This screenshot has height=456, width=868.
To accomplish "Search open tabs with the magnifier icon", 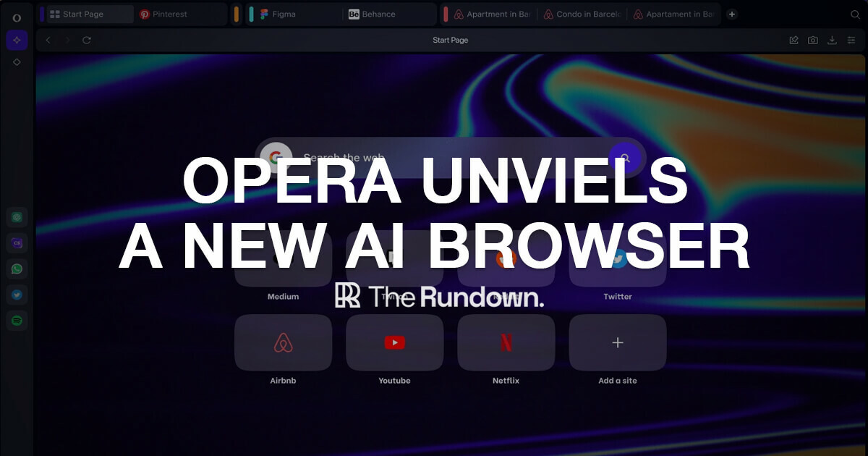I will (856, 14).
